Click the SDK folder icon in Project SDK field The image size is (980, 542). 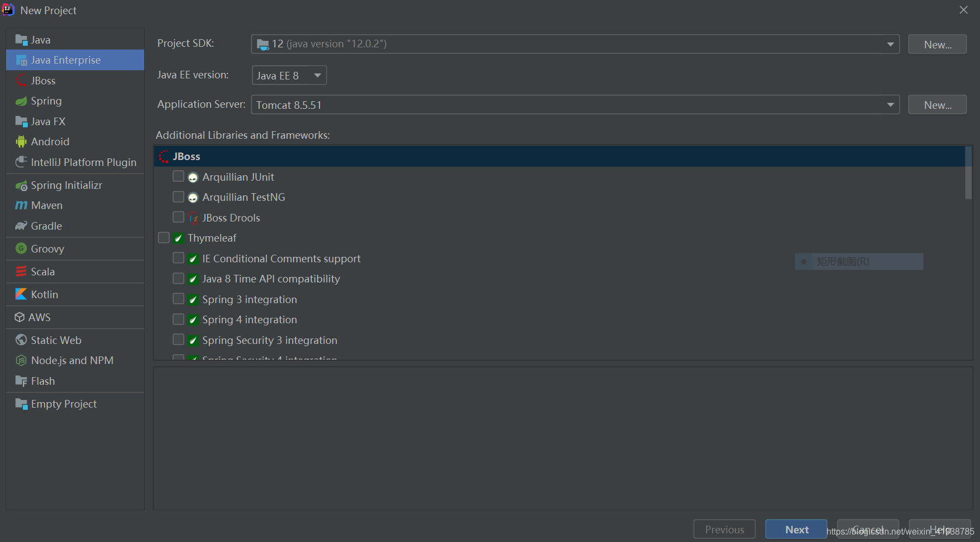pyautogui.click(x=263, y=44)
